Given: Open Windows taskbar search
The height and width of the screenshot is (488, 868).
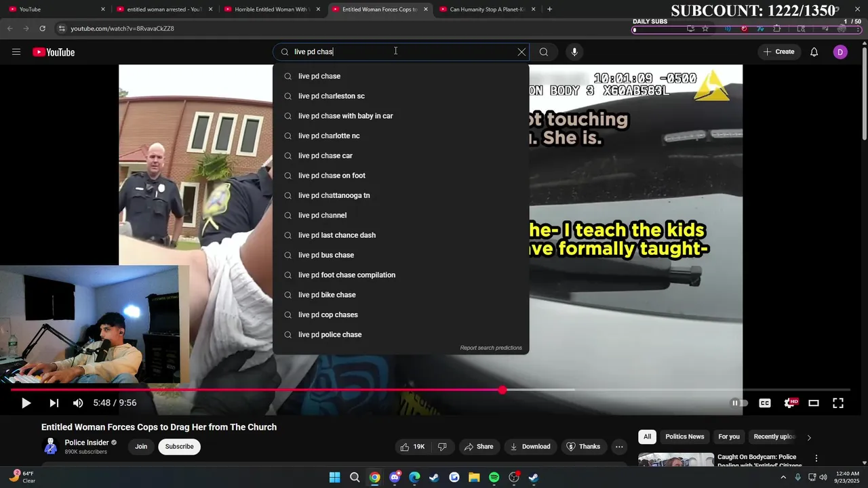Looking at the screenshot, I should (x=355, y=477).
